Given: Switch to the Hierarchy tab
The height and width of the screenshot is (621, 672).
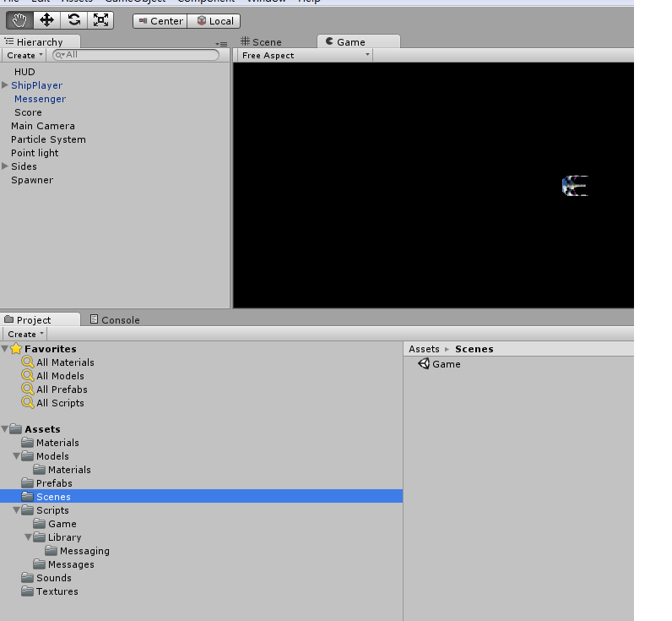Looking at the screenshot, I should pos(40,41).
